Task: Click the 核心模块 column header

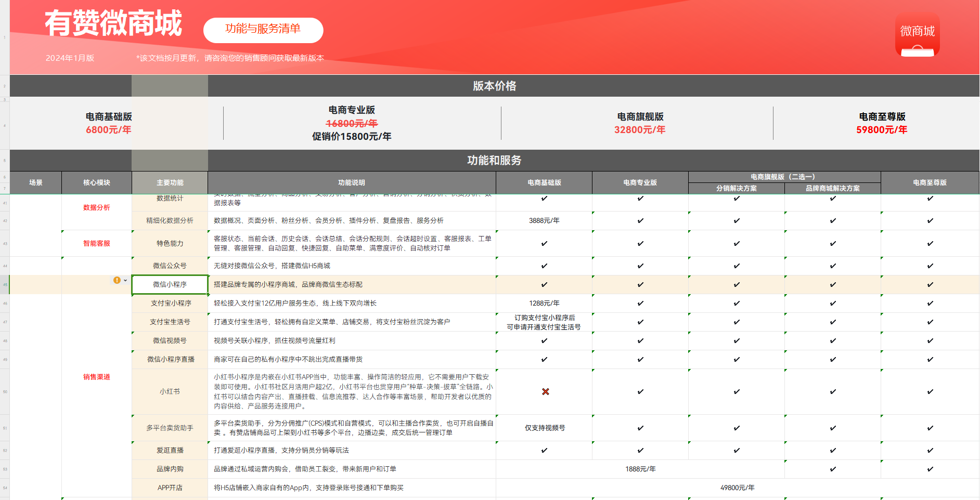Action: 97,182
